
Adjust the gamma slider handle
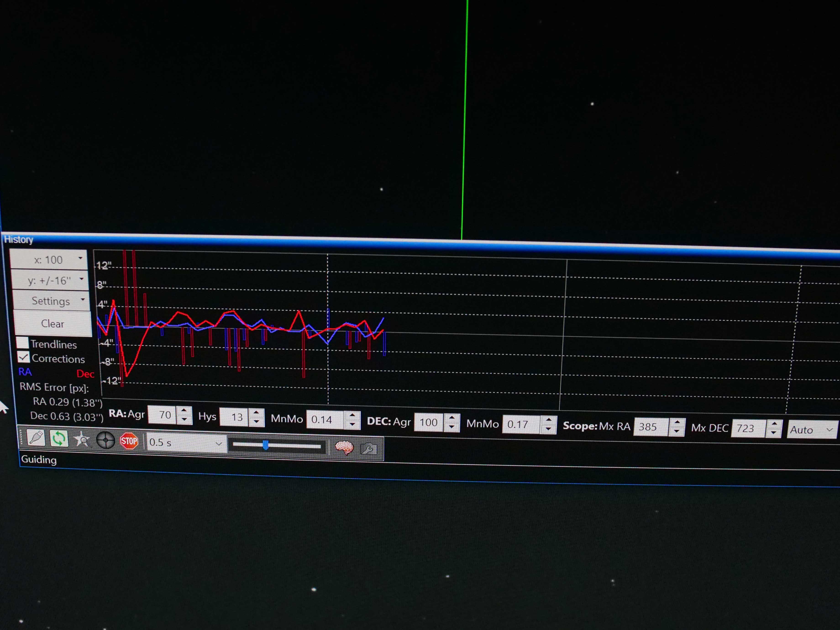coord(266,445)
